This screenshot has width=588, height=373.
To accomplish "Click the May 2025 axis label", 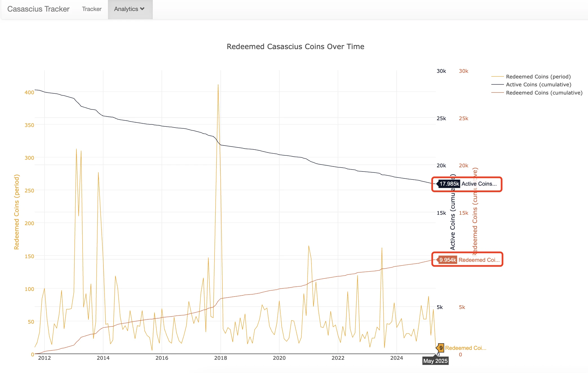I will (x=435, y=361).
